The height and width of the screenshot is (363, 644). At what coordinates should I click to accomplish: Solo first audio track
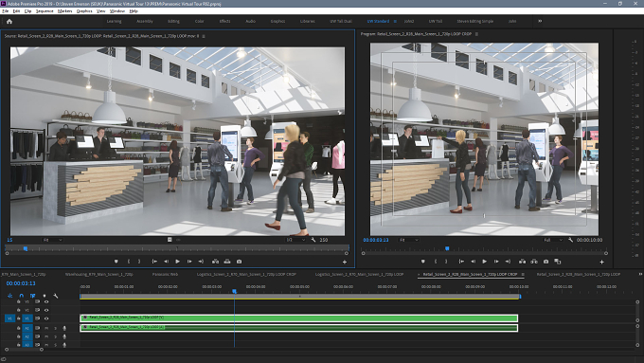pyautogui.click(x=56, y=328)
